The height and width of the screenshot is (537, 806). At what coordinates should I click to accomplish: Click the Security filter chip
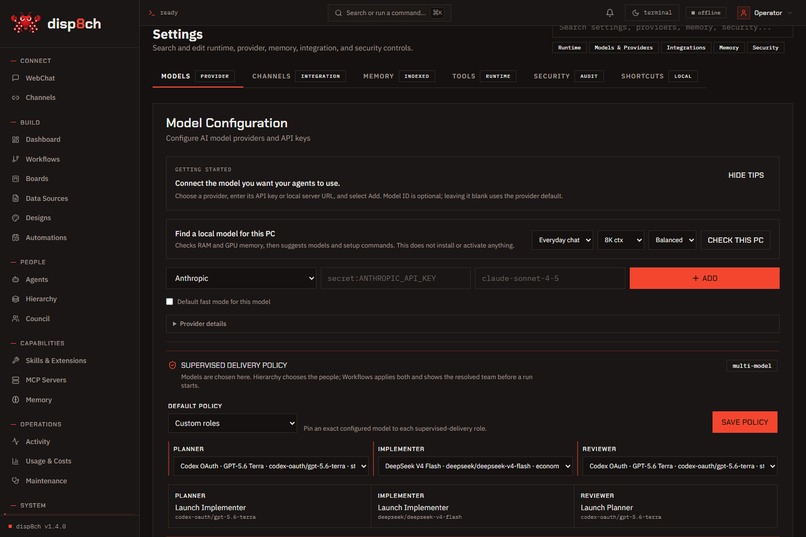point(765,47)
